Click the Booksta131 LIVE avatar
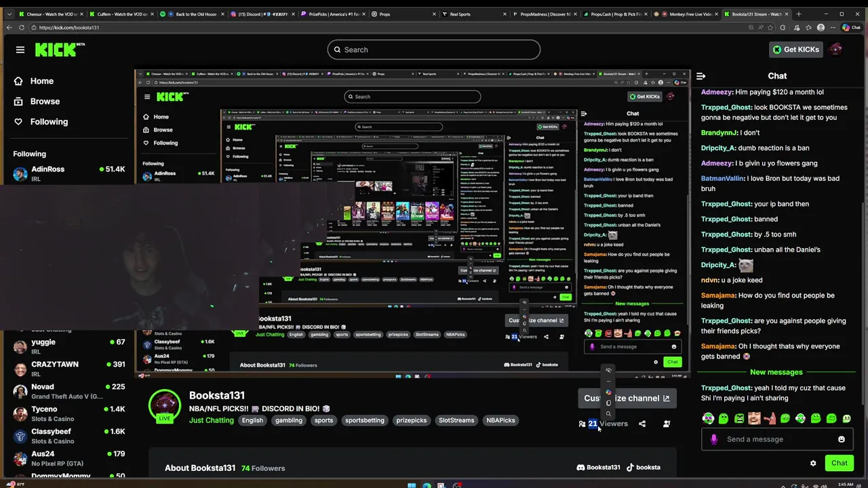The image size is (868, 488). click(165, 406)
